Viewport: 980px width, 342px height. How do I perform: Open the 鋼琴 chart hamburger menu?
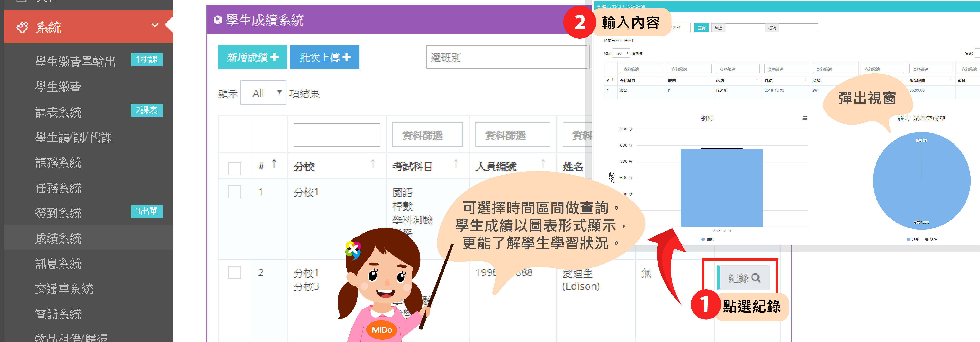click(x=804, y=118)
